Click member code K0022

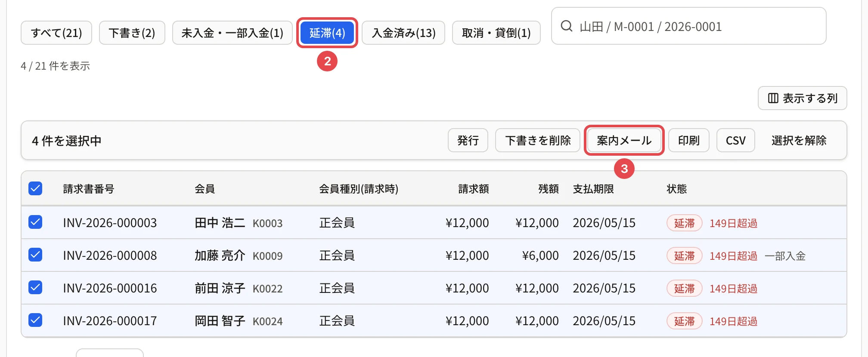[268, 289]
